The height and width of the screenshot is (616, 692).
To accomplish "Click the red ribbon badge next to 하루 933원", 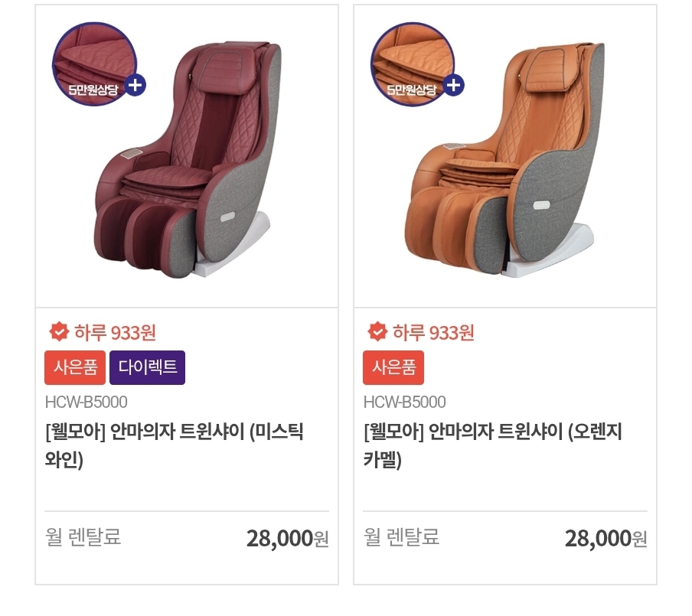I will pos(58,332).
